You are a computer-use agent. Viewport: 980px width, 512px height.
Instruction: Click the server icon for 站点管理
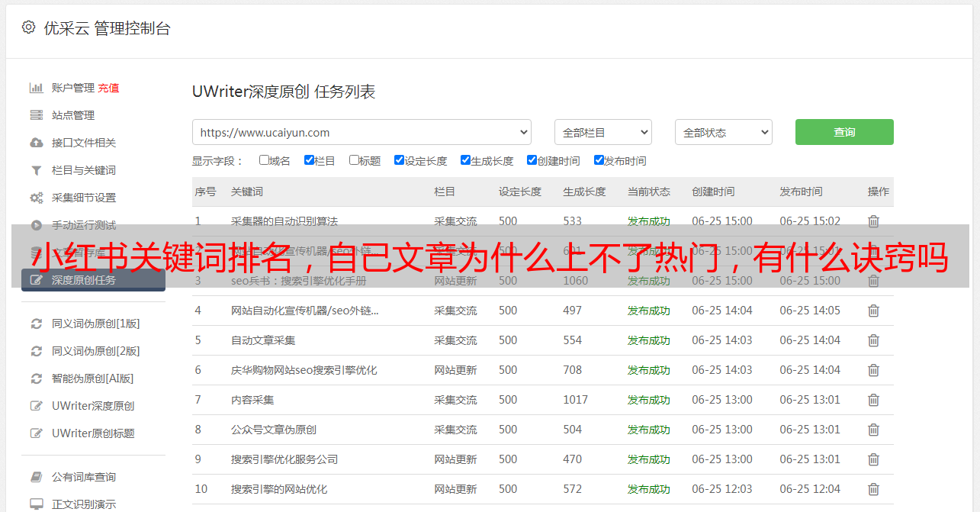click(36, 115)
